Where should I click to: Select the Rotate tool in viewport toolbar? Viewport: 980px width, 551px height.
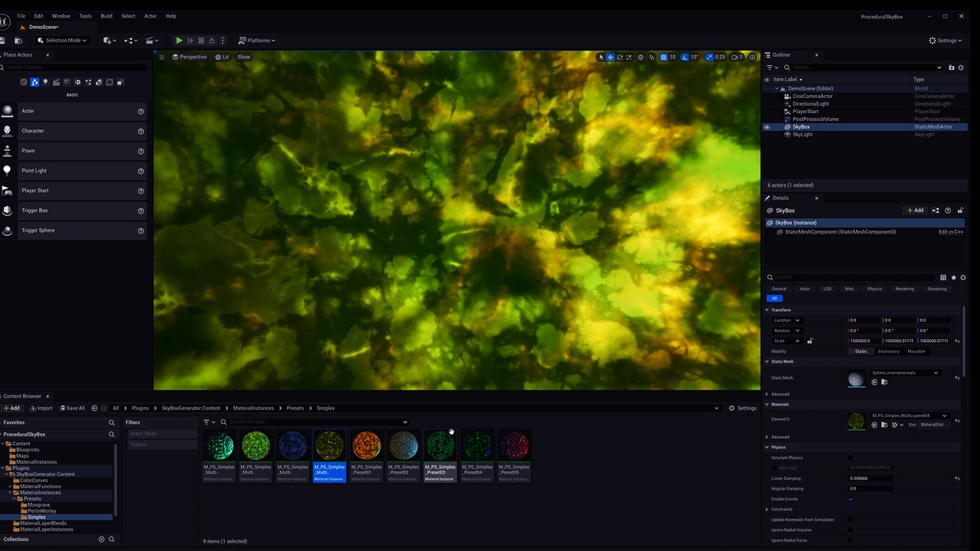click(619, 57)
